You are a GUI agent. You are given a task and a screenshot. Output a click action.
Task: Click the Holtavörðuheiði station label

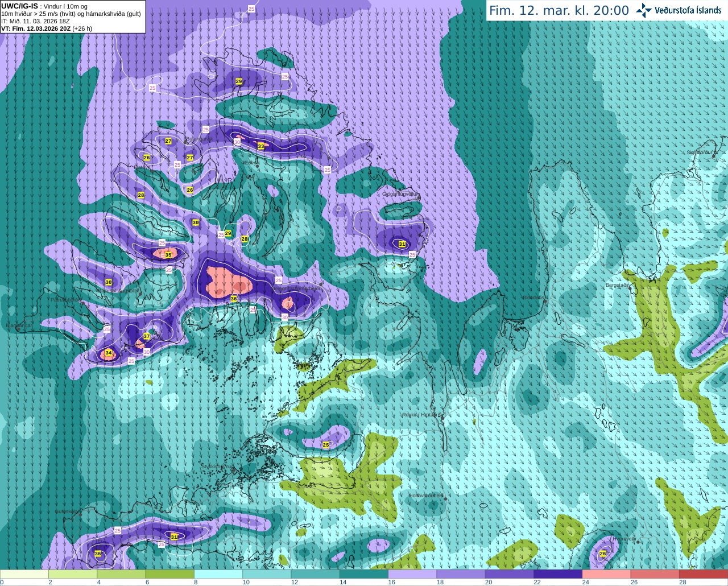tap(427, 496)
